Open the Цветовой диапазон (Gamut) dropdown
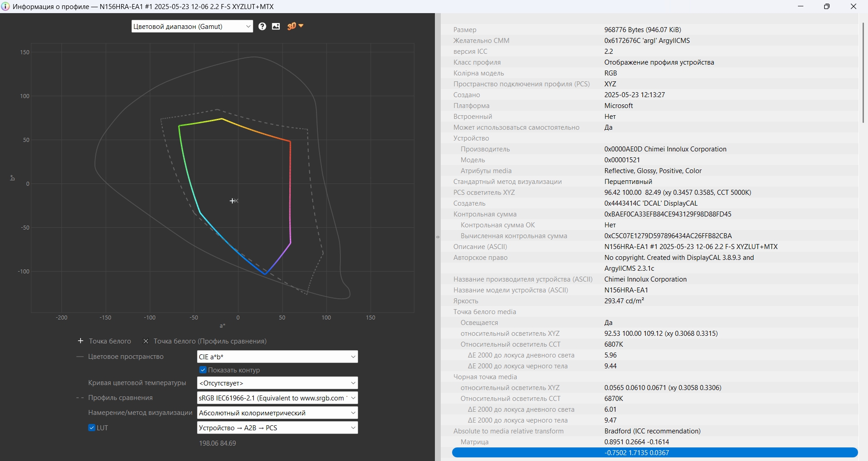Viewport: 868px width, 461px height. pos(192,26)
